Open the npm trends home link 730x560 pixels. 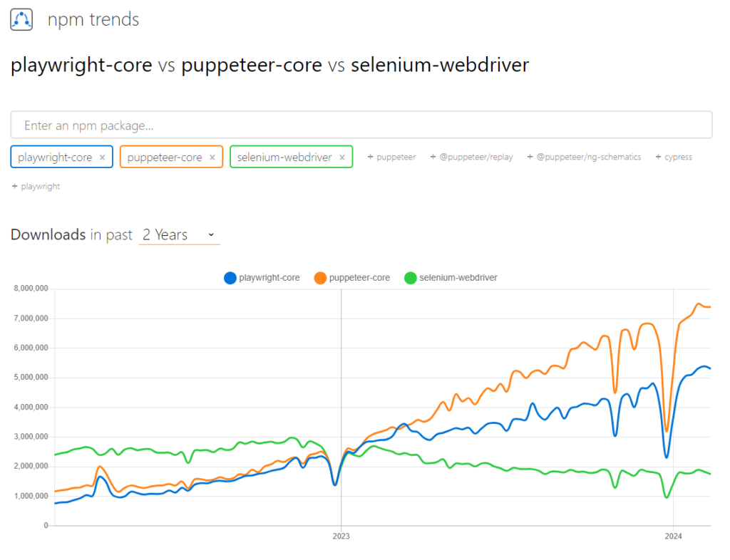click(93, 20)
